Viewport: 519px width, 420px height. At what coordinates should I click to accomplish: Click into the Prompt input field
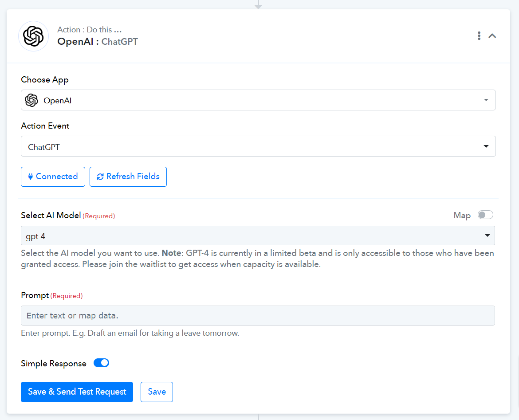point(258,315)
